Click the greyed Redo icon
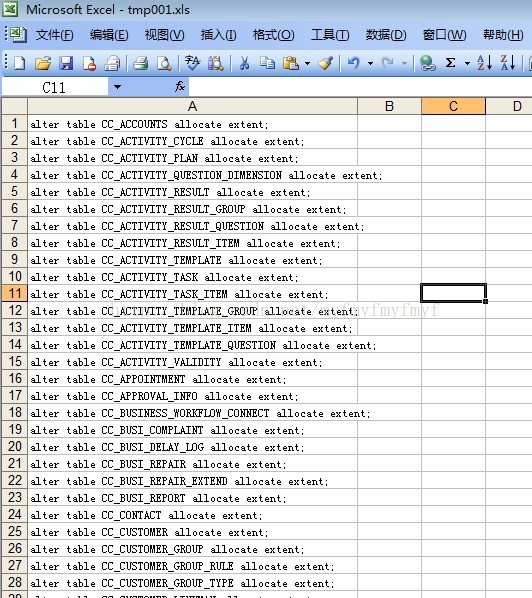The image size is (532, 598). (388, 63)
